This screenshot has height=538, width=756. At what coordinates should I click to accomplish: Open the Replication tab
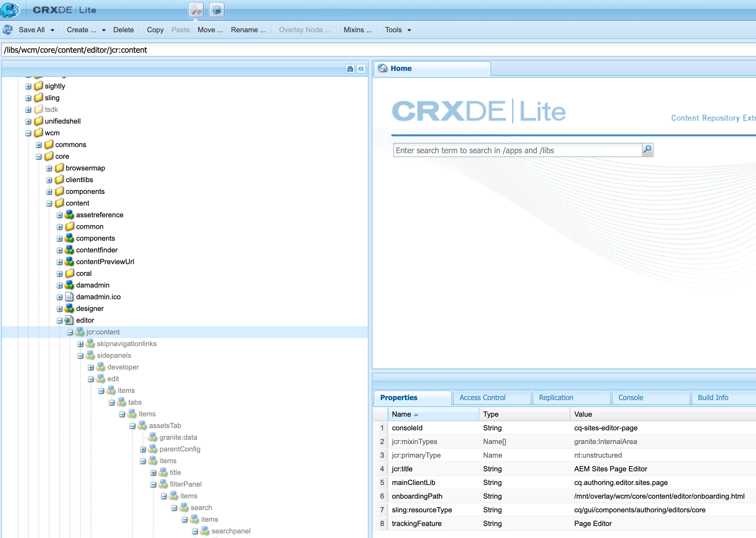tap(556, 397)
